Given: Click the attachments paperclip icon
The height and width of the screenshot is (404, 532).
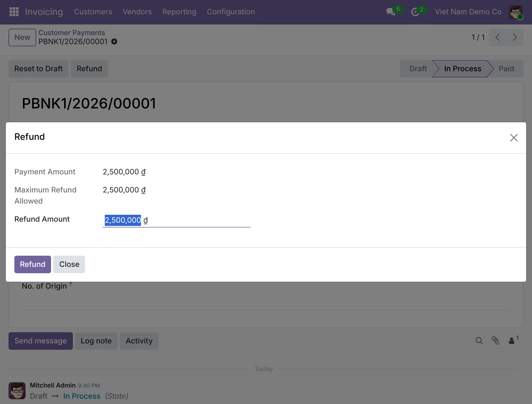Looking at the screenshot, I should [495, 341].
